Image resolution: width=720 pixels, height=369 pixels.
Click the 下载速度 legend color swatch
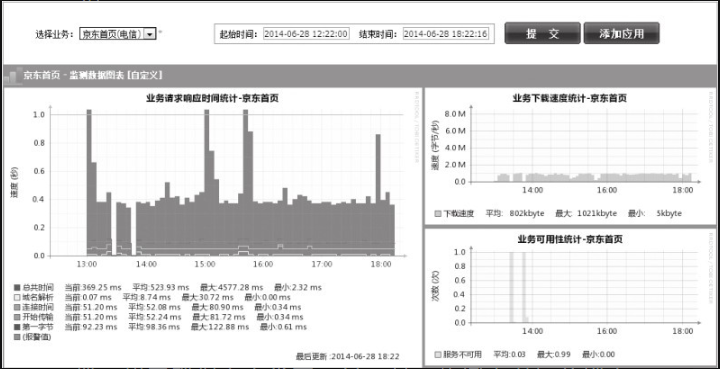[438, 213]
